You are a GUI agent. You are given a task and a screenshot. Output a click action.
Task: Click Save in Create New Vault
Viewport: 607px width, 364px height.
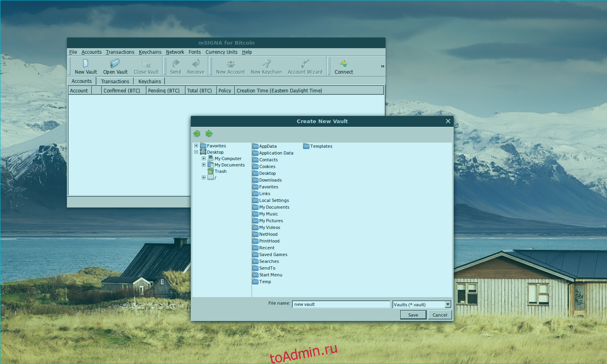(x=413, y=315)
